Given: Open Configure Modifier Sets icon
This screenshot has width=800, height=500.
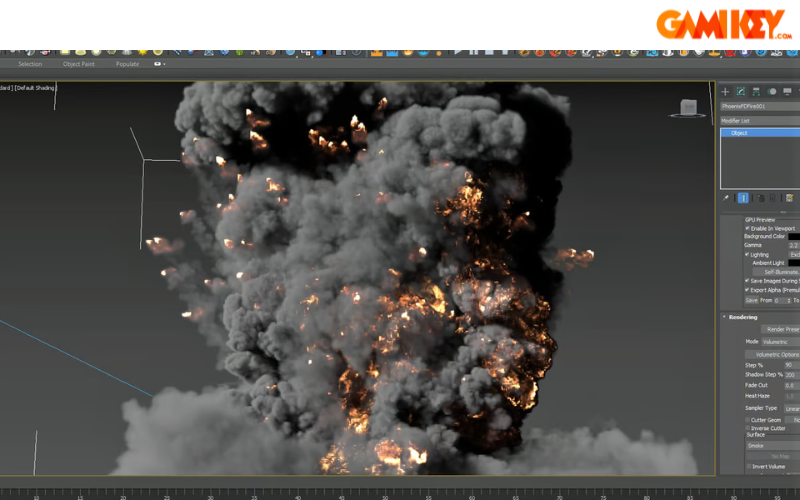Looking at the screenshot, I should pos(790,198).
